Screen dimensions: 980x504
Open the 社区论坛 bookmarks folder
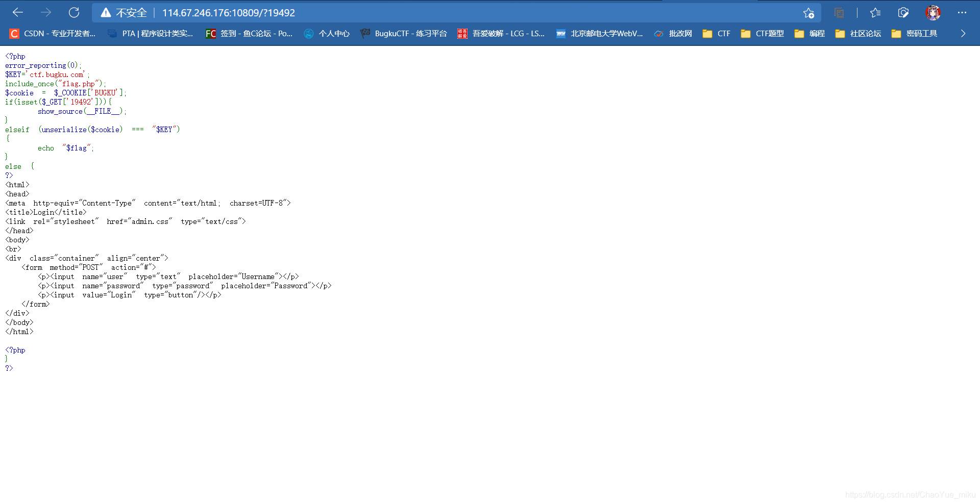tap(859, 34)
